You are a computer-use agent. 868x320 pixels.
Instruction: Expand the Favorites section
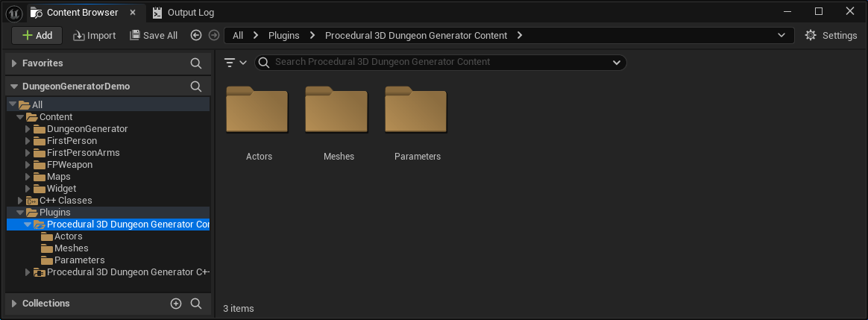coord(14,63)
